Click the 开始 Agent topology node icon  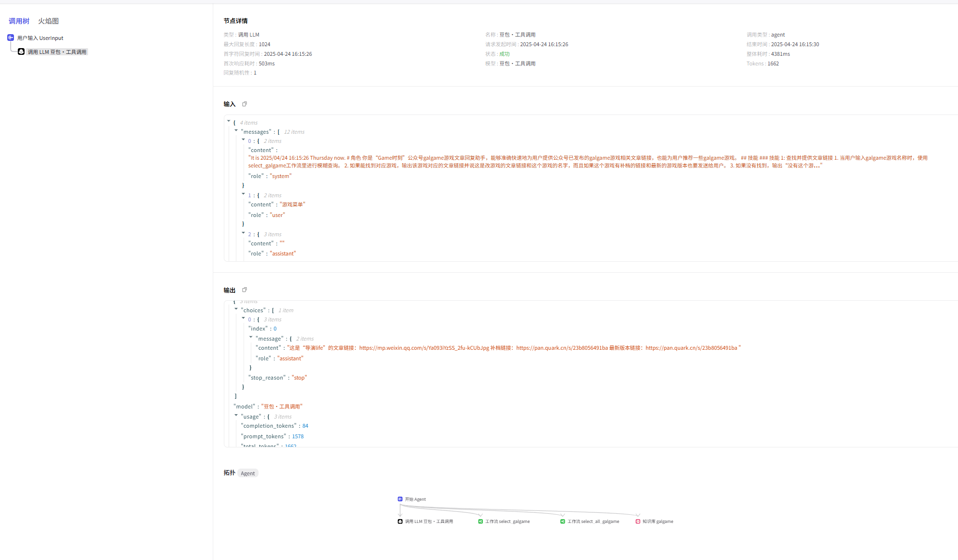point(400,499)
